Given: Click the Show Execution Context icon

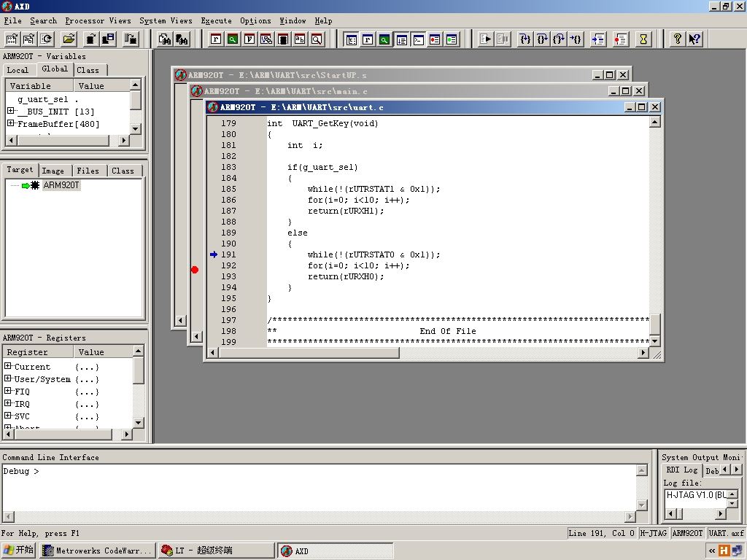Looking at the screenshot, I should 598,39.
